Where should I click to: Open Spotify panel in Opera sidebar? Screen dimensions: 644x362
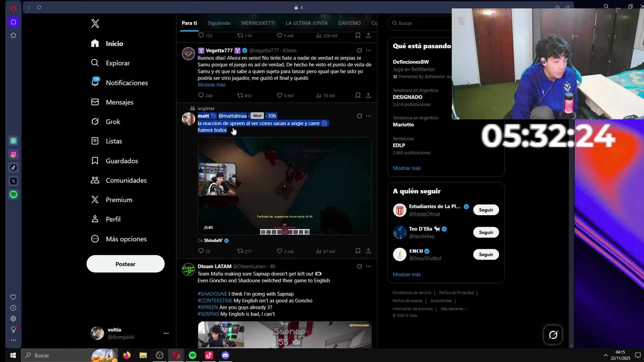(x=13, y=195)
